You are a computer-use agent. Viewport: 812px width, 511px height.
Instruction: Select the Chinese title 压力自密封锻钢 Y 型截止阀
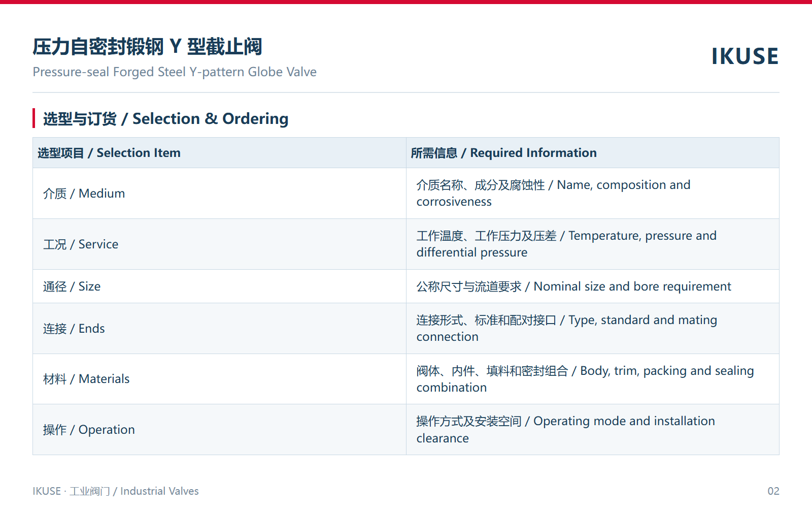[147, 47]
